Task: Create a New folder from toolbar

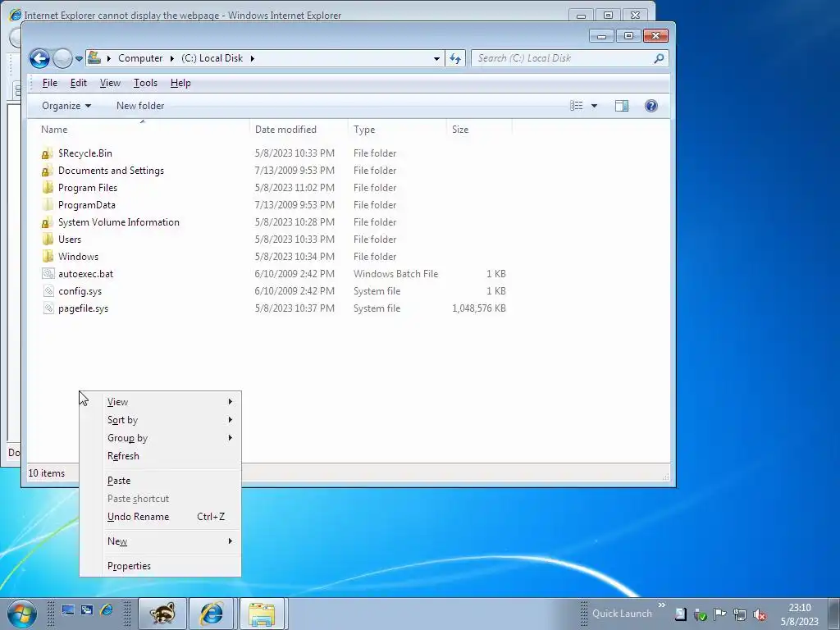Action: (x=140, y=106)
